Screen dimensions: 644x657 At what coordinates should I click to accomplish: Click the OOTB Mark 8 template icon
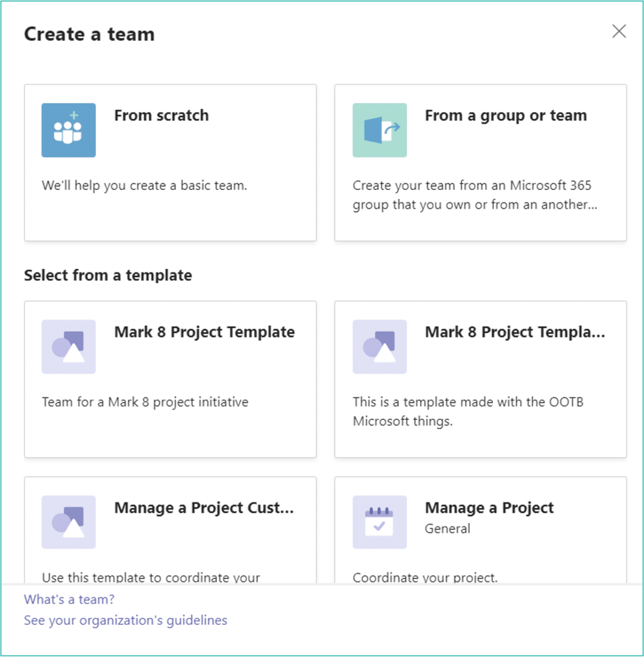(x=379, y=346)
